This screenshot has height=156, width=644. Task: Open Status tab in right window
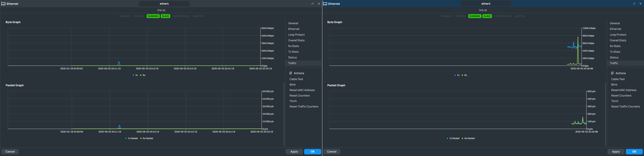pyautogui.click(x=625, y=58)
